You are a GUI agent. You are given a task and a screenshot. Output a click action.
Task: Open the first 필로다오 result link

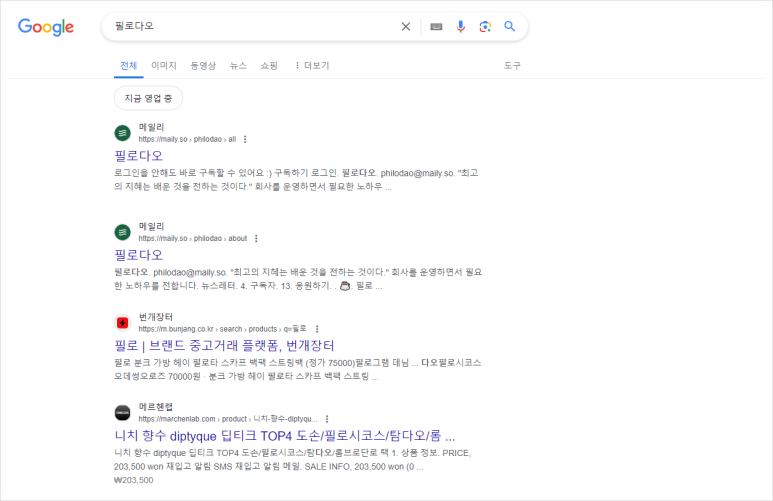(139, 156)
